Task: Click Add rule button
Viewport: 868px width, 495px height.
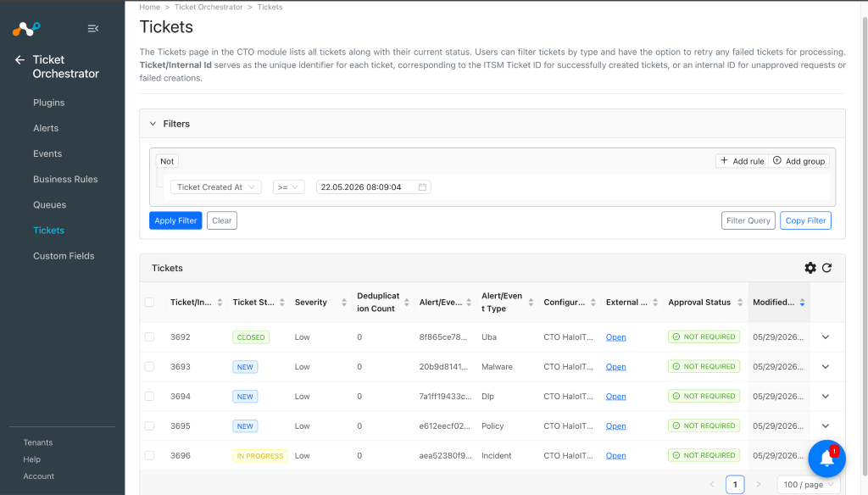Action: coord(743,161)
